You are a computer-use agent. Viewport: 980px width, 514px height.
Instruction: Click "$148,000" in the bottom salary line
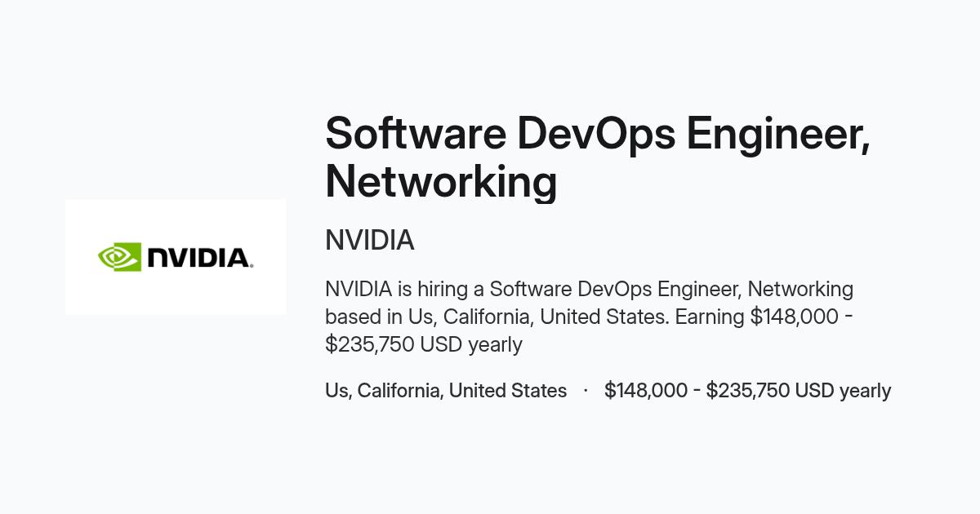click(646, 391)
